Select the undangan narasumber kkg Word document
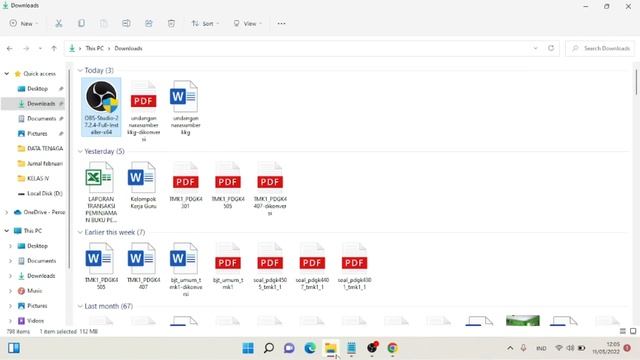Viewport: 640px width, 360px height. 185,107
